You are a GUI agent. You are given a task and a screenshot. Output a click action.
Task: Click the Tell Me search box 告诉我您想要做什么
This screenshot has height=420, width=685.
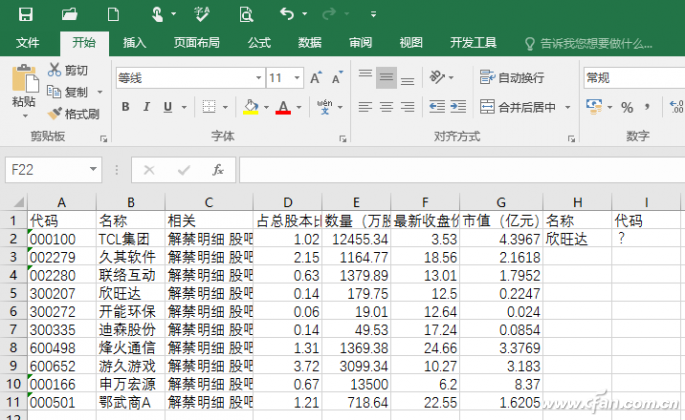click(x=588, y=43)
